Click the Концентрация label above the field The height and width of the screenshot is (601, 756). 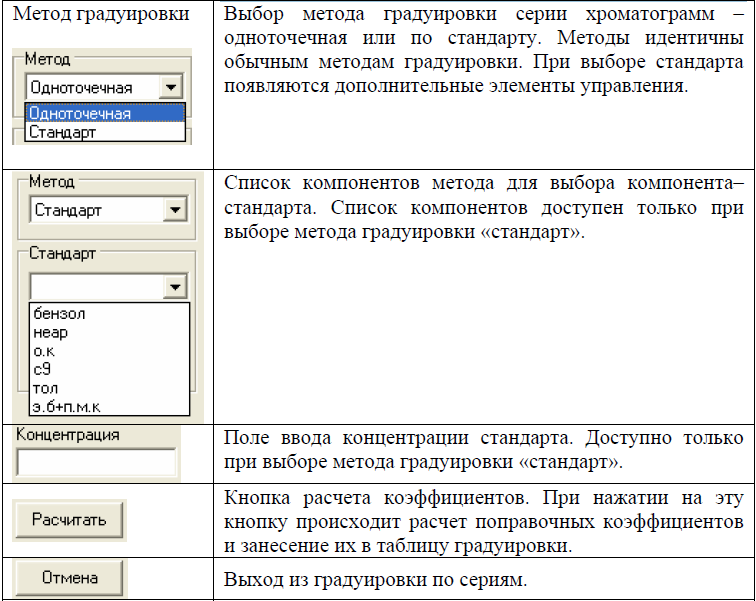point(68,435)
